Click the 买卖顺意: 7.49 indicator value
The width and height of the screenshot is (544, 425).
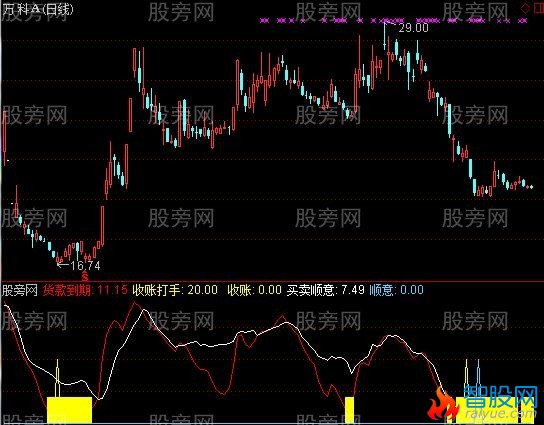325,290
